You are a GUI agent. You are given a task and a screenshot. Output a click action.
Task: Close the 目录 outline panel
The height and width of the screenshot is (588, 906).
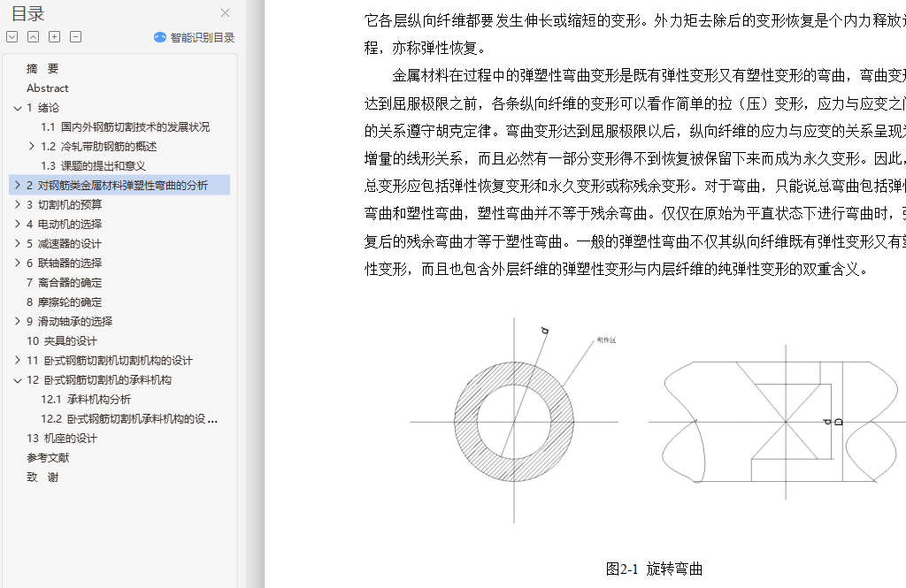coord(225,12)
